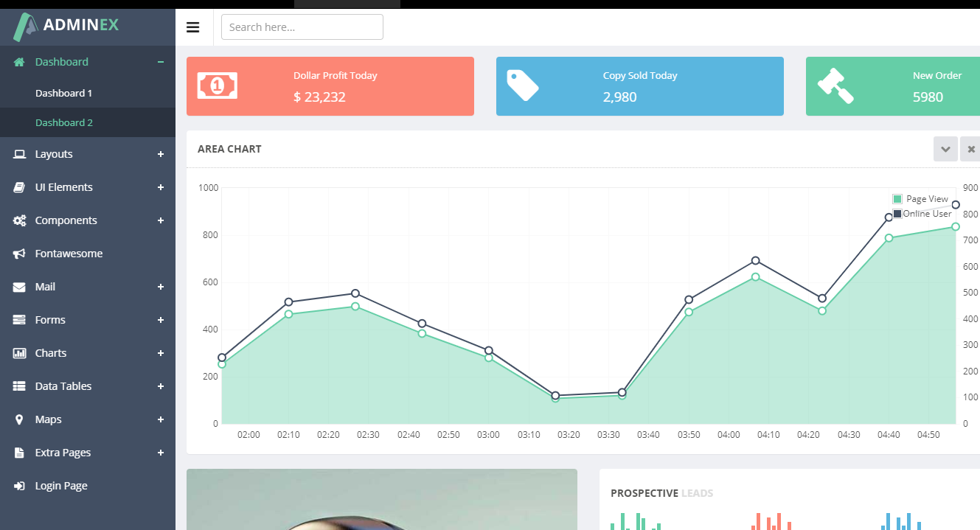Expand the Mail submenu plus sign

160,287
